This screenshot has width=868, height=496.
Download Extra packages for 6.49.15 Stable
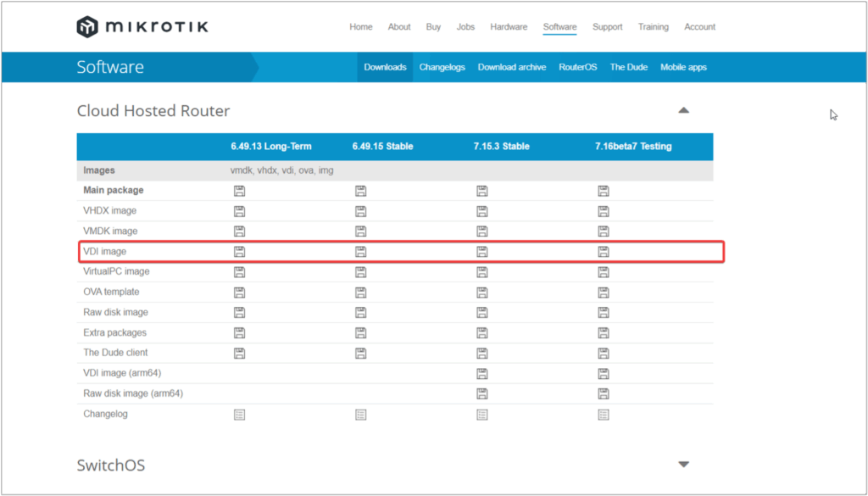tap(361, 332)
